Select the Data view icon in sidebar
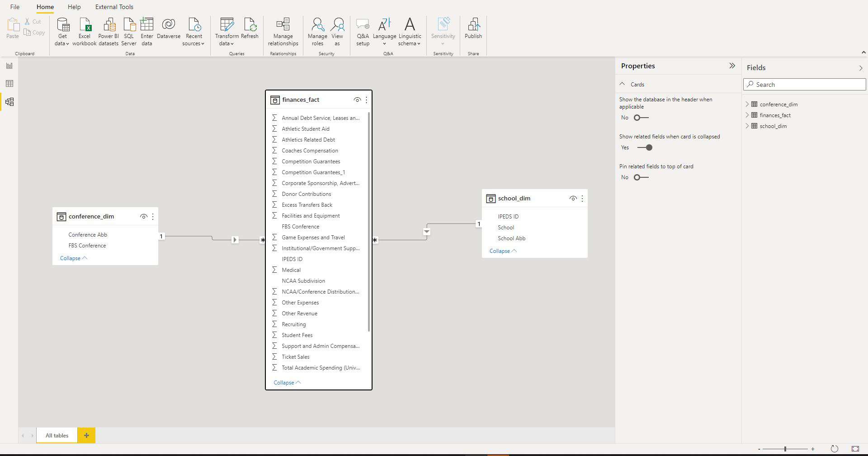The height and width of the screenshot is (456, 868). [9, 83]
